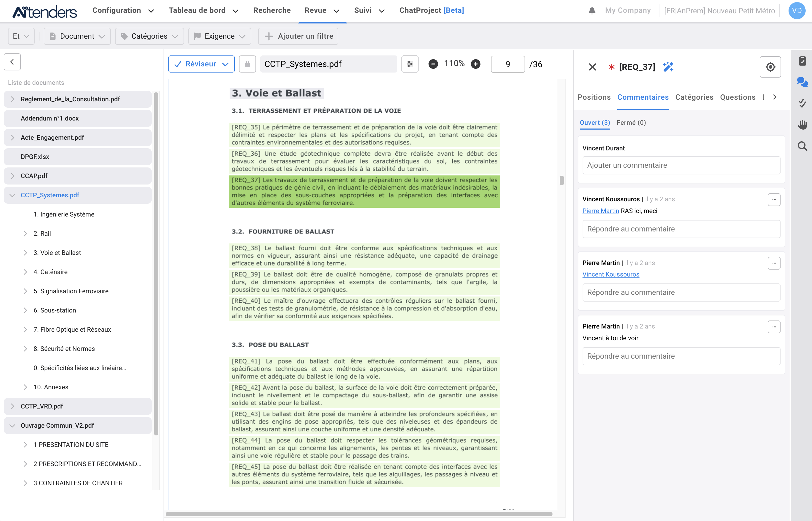Open the chat bubbles icon in right sidebar

click(x=802, y=82)
